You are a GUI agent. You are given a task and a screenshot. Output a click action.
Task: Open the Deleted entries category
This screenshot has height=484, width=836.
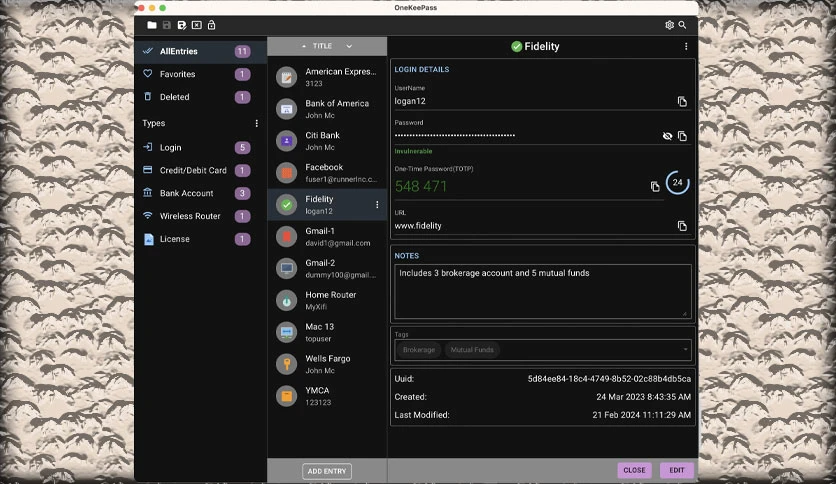(x=200, y=97)
